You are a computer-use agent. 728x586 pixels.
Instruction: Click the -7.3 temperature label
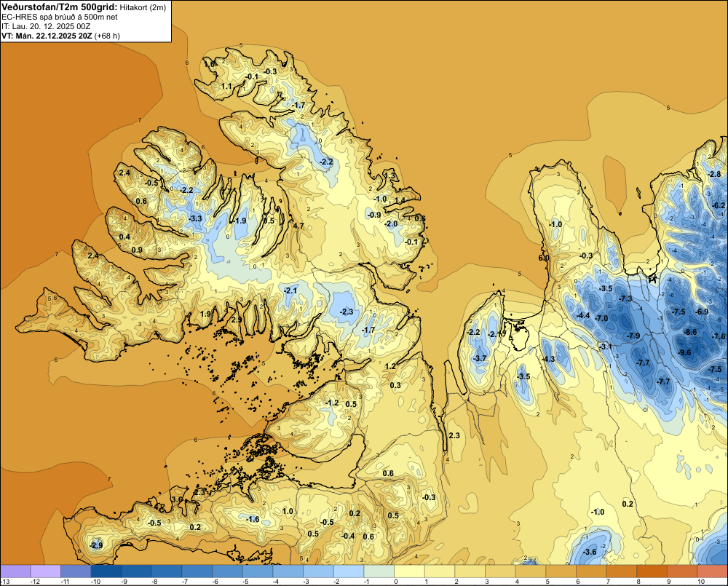tap(625, 298)
